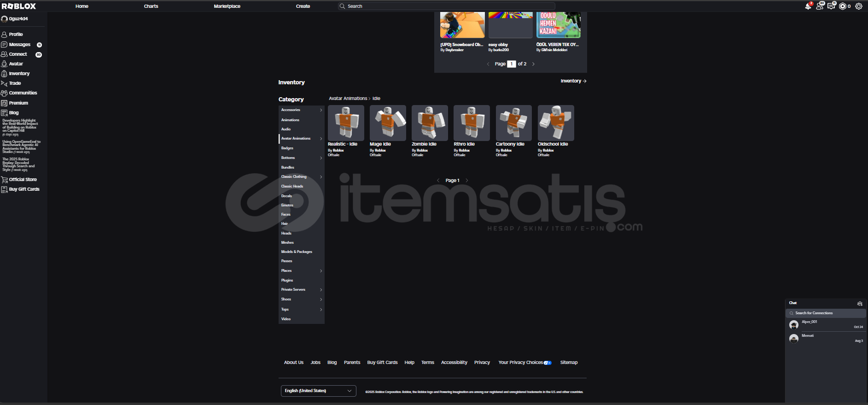Click the previous arrow in animation pagination
The height and width of the screenshot is (405, 868).
click(438, 181)
